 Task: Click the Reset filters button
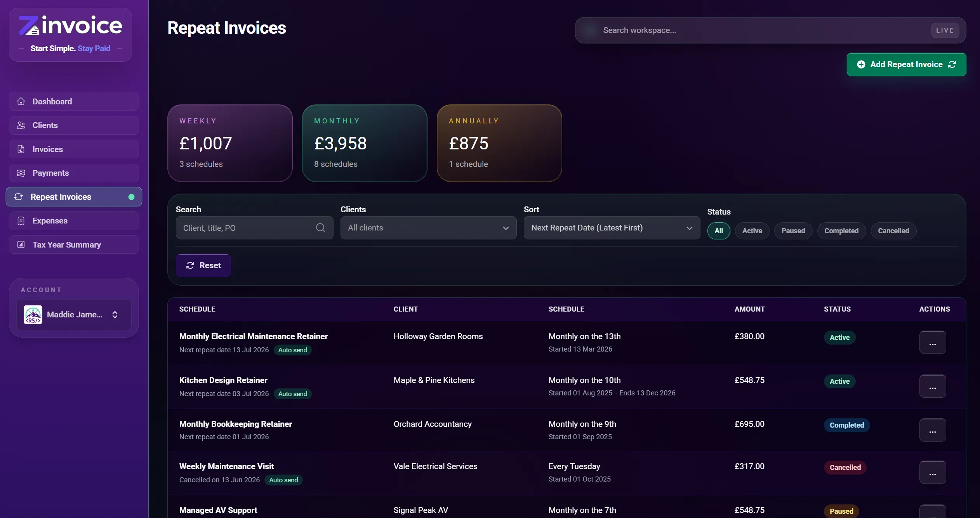click(203, 265)
